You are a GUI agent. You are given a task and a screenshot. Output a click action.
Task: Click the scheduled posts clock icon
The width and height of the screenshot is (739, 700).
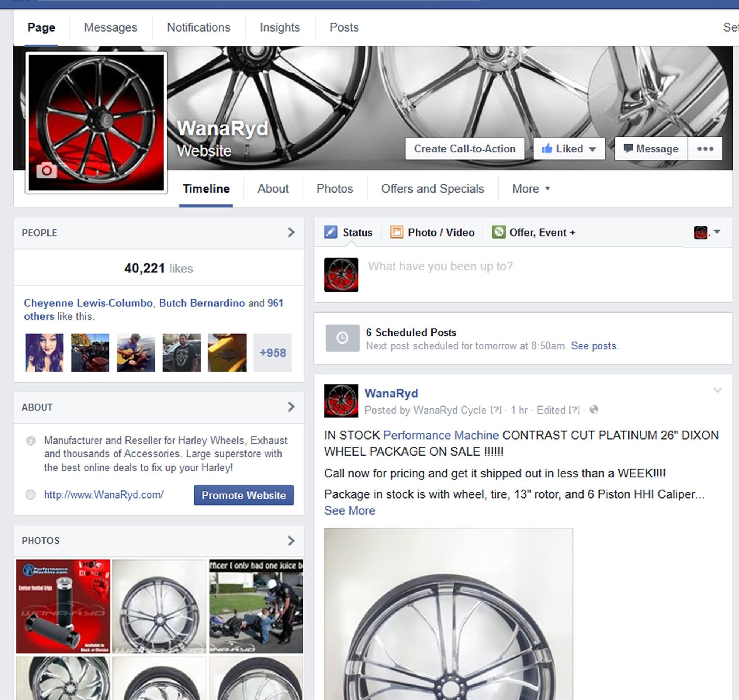(342, 338)
